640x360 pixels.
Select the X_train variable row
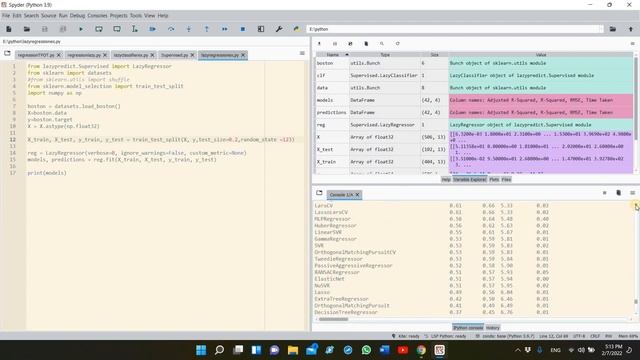coord(474,162)
